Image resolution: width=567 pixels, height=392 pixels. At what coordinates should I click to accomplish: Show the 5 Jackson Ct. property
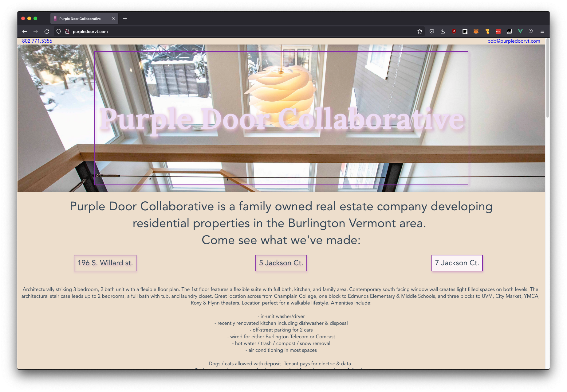281,263
